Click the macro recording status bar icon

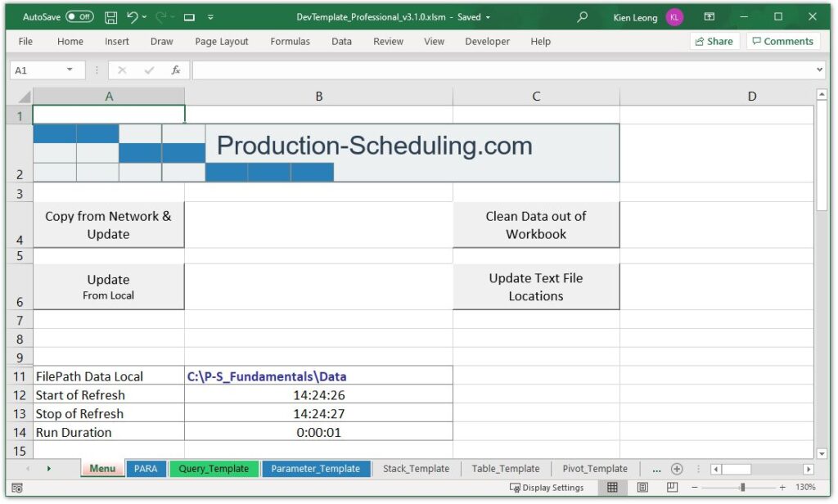17,488
